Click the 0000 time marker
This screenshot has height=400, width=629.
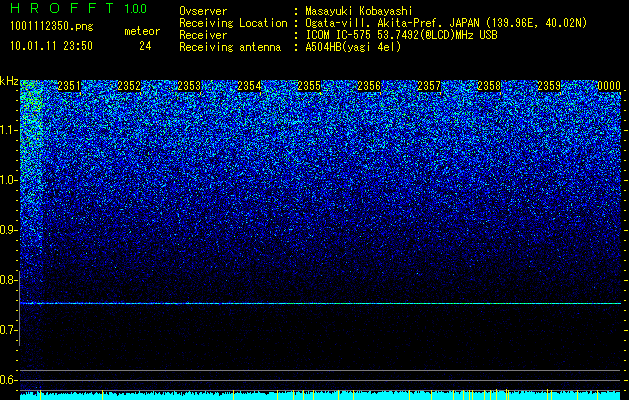click(x=609, y=86)
